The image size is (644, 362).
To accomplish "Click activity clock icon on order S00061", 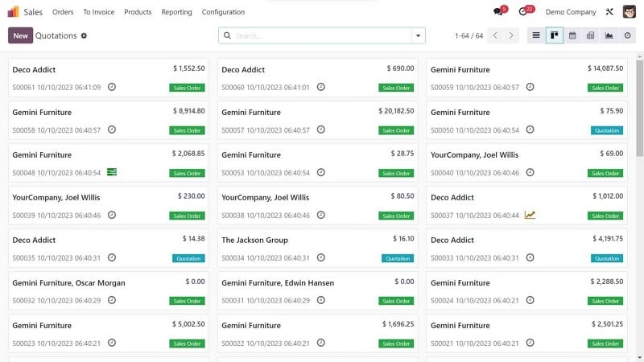I will (x=112, y=87).
